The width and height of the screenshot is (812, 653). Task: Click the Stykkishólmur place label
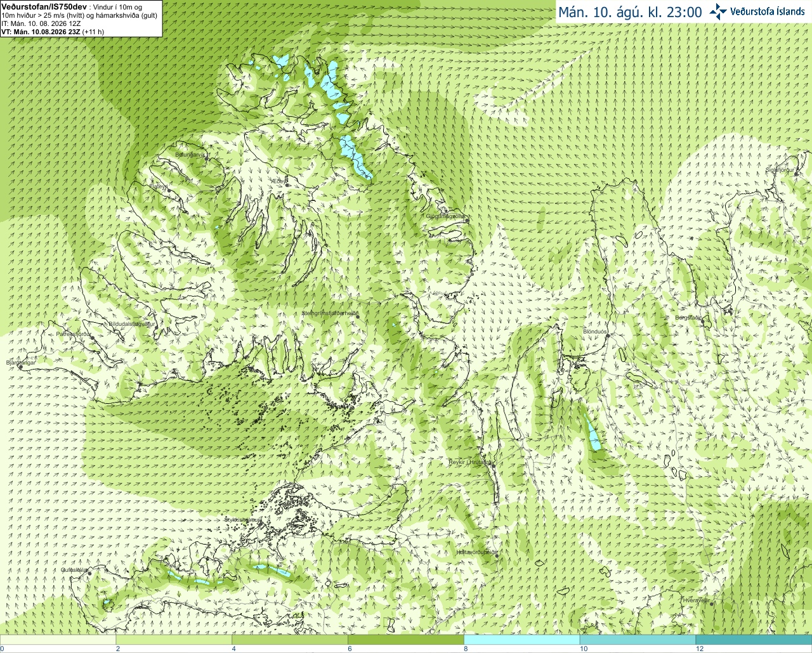pyautogui.click(x=243, y=520)
